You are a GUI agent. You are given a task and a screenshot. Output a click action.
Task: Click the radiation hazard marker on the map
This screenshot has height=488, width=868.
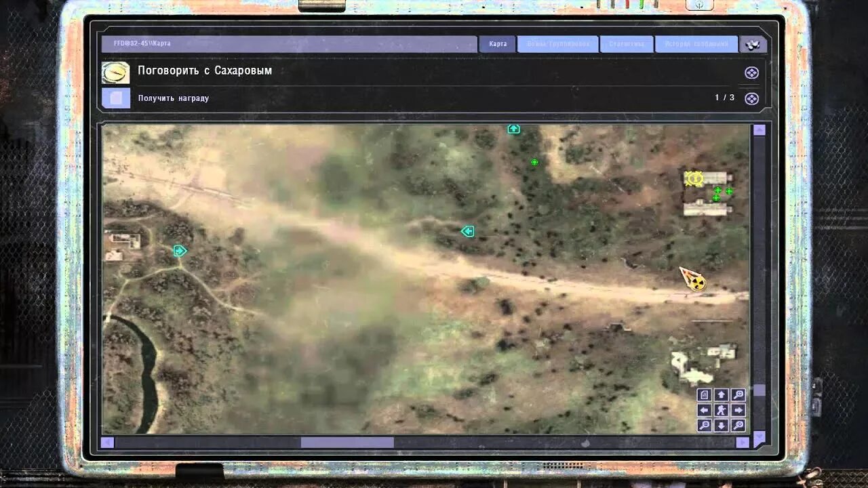697,282
